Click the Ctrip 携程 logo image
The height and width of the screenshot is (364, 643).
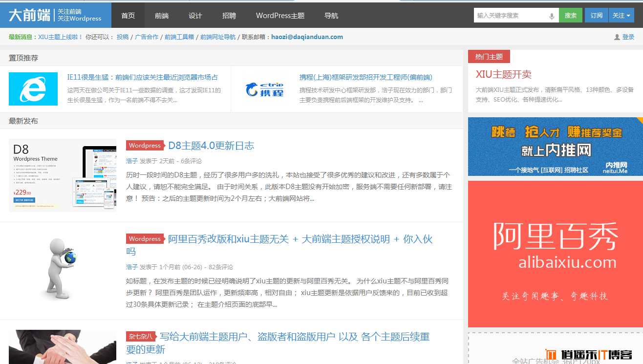pyautogui.click(x=264, y=89)
